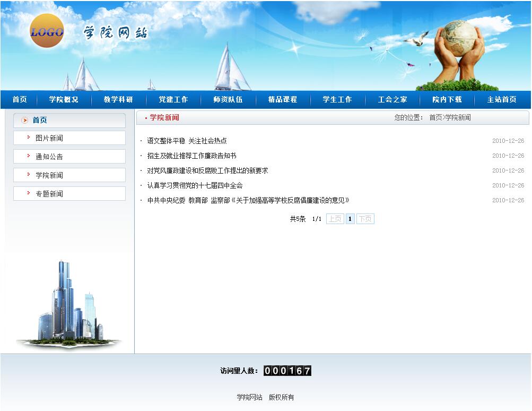Viewport: 532px width, 411px height.
Task: Open 师资队伍 from the navigation bar
Action: [228, 99]
